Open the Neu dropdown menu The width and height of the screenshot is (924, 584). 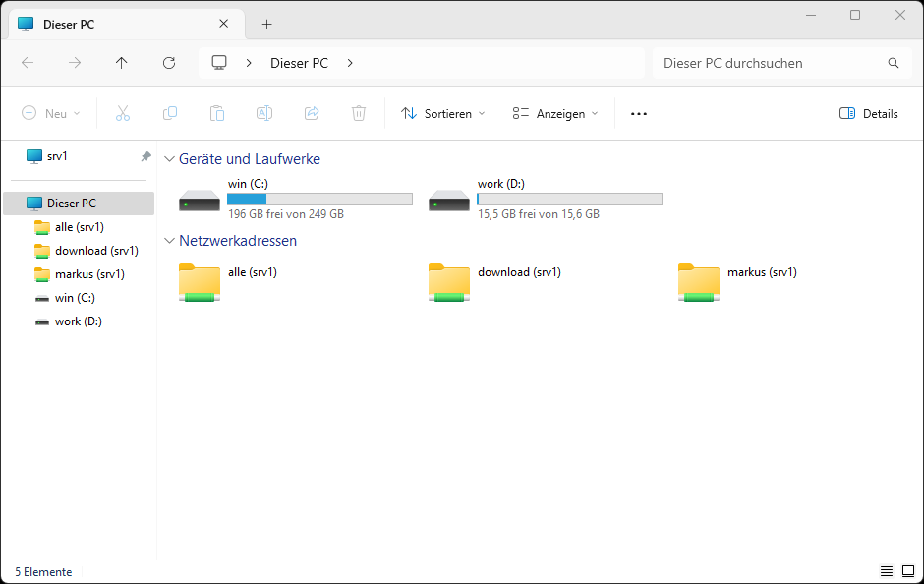click(x=51, y=114)
